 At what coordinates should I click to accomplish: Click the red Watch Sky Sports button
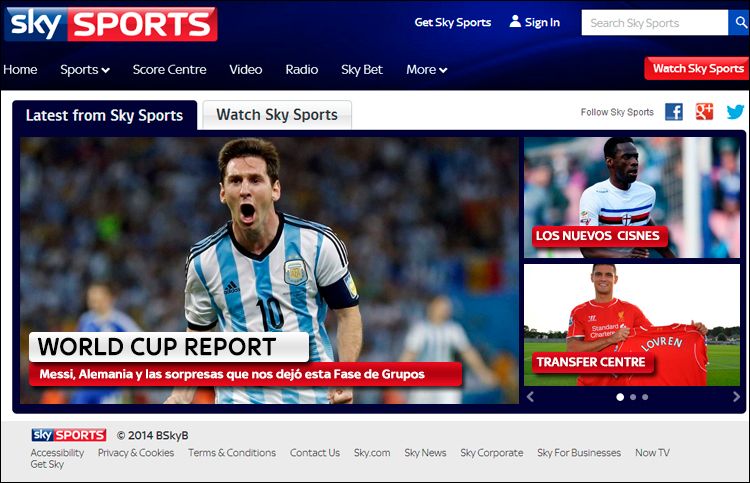pyautogui.click(x=697, y=68)
